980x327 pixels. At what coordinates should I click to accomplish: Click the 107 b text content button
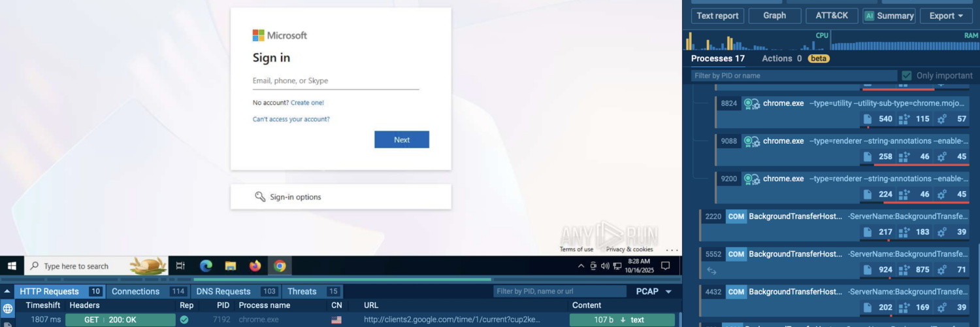pos(622,320)
